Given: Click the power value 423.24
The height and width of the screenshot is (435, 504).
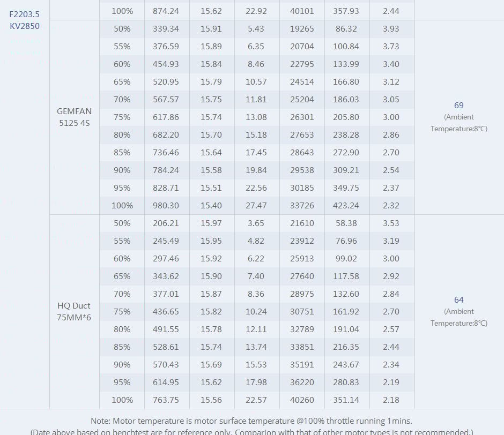Looking at the screenshot, I should tap(346, 205).
